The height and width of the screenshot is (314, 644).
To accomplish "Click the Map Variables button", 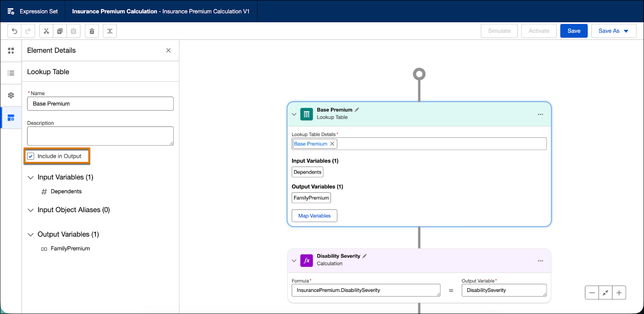I will [314, 216].
